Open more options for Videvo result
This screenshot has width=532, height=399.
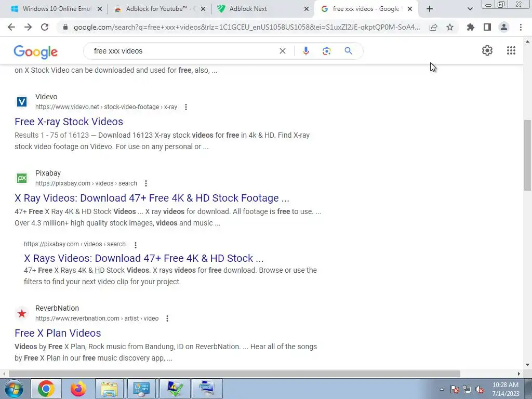(186, 107)
